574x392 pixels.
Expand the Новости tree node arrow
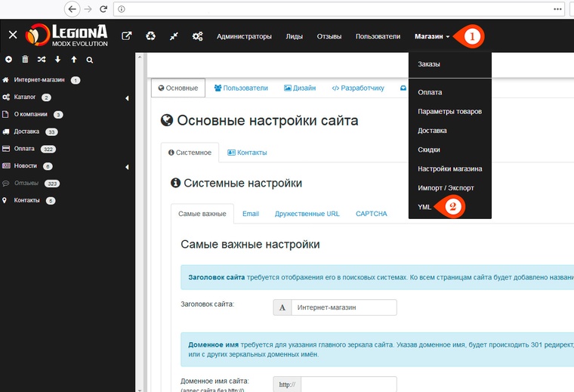point(127,167)
